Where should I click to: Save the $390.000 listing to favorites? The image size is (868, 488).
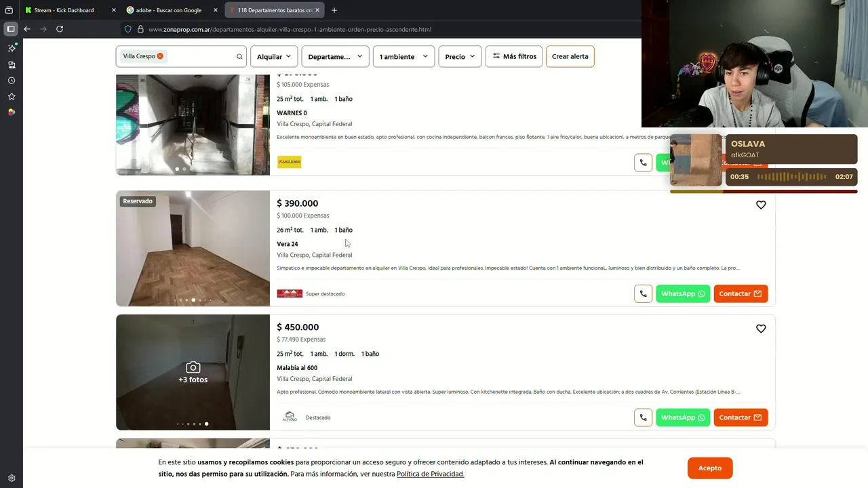pyautogui.click(x=761, y=205)
